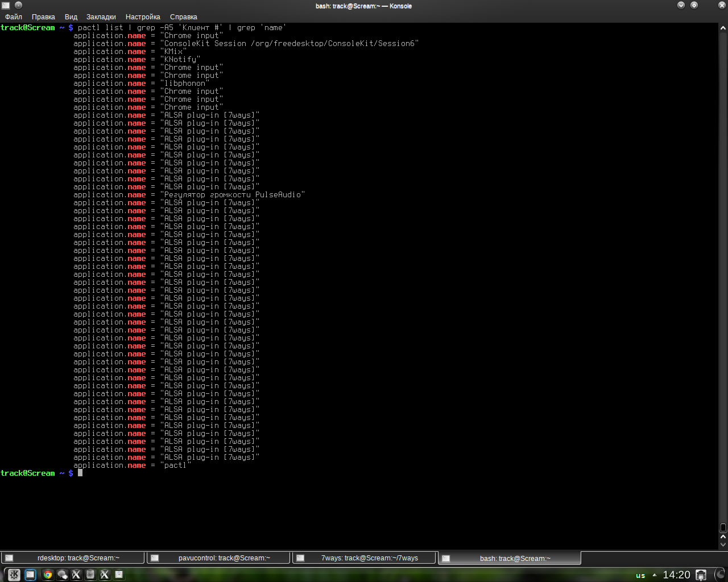This screenshot has height=582, width=728.
Task: Open the KDE application launcher
Action: 14,575
